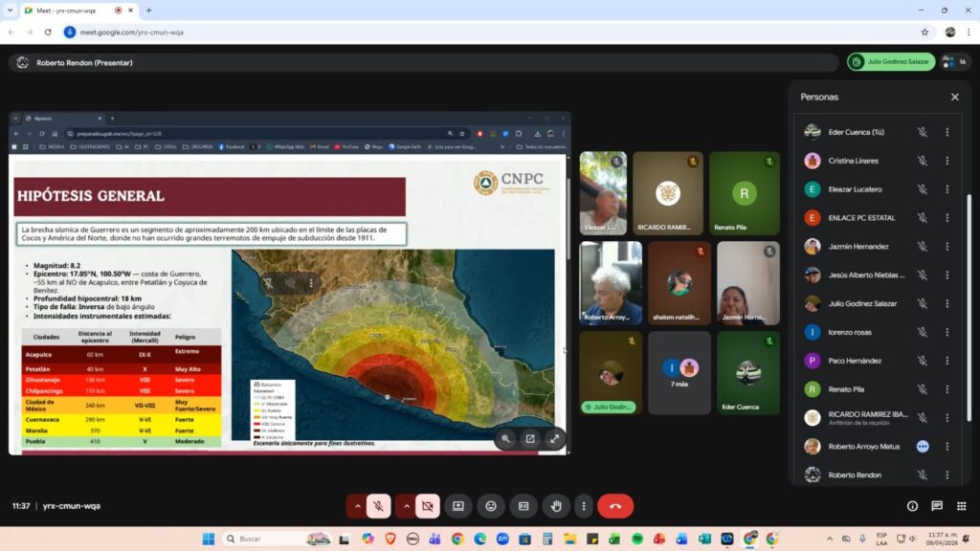The image size is (980, 551).
Task: Expand the presentation to full screen
Action: [553, 439]
